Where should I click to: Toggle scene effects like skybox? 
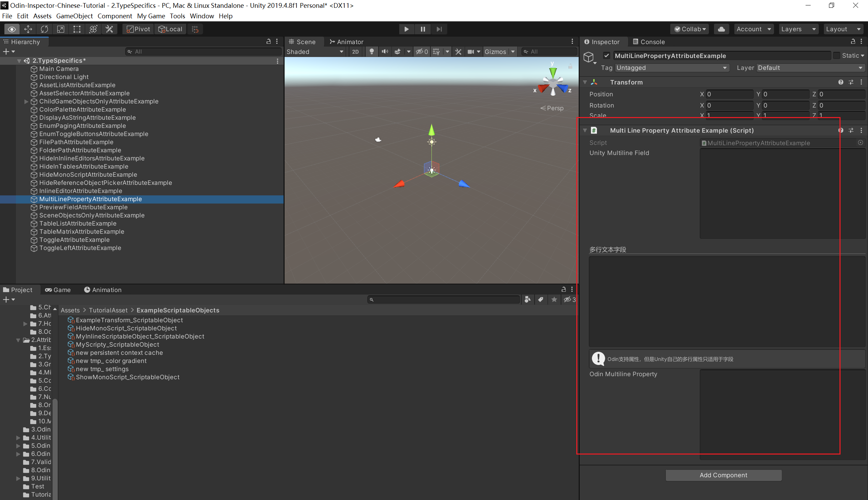coord(398,52)
